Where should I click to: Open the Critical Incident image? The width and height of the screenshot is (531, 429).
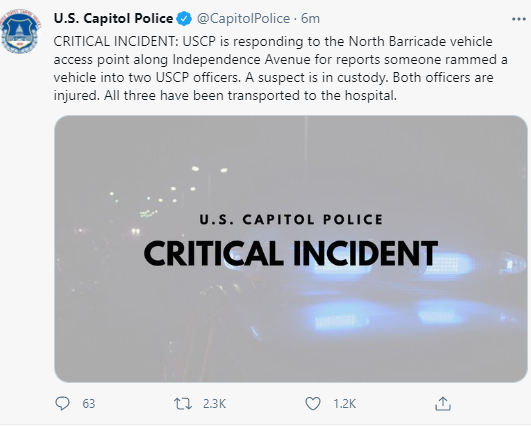pos(291,249)
